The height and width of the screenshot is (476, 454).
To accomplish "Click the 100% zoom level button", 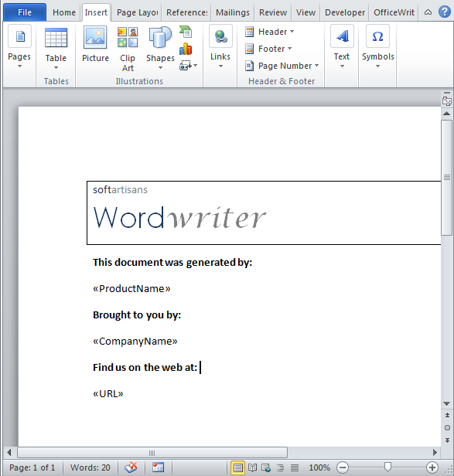I will click(x=319, y=467).
